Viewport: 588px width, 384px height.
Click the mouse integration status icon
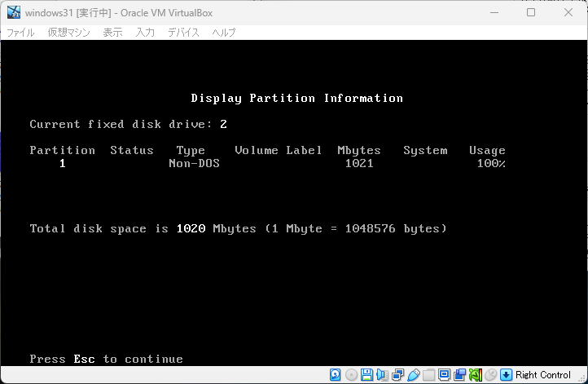[490, 374]
